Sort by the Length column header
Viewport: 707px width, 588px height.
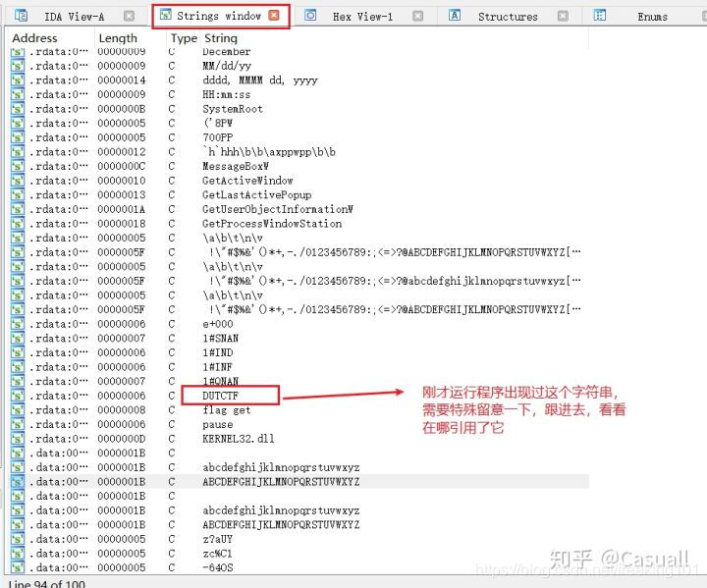(118, 38)
